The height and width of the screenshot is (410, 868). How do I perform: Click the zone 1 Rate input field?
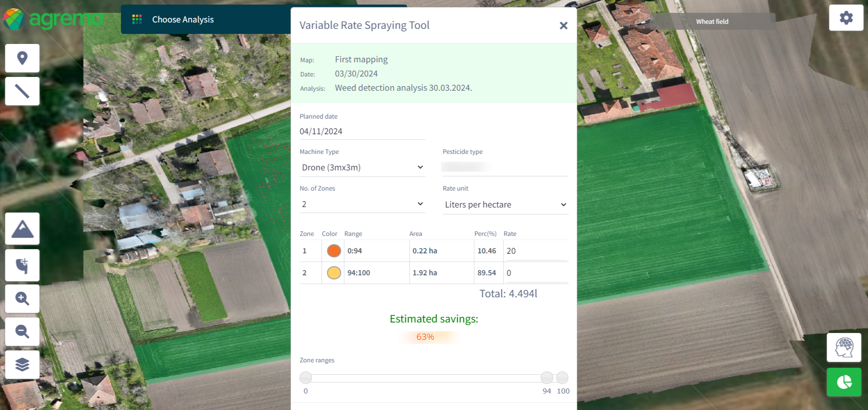click(536, 251)
